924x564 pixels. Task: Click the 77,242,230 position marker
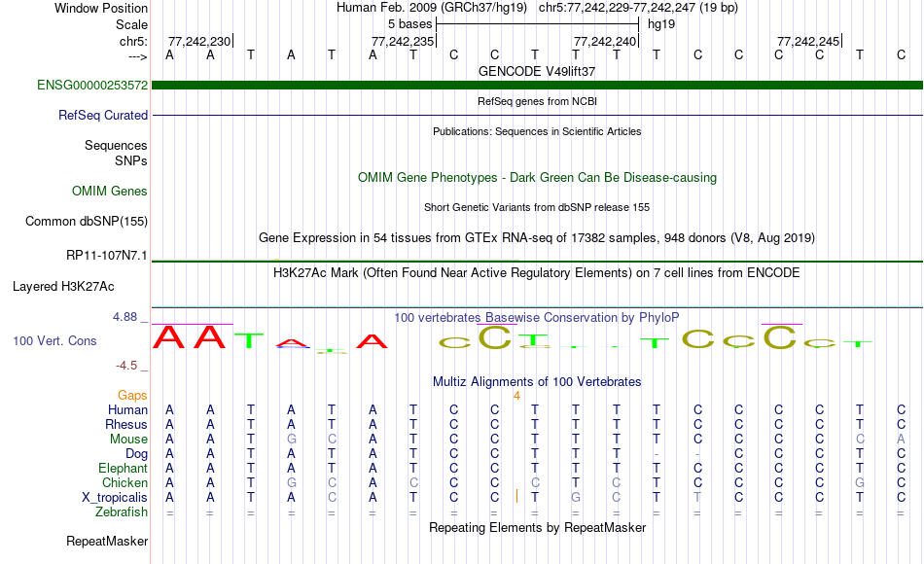(199, 41)
